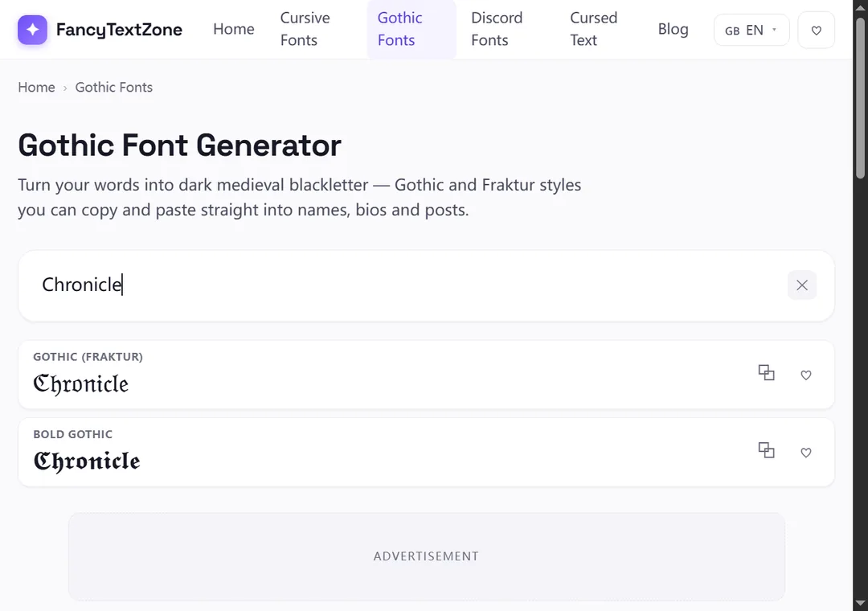Click the Gothic Fonts breadcrumb
The height and width of the screenshot is (611, 868).
pos(114,87)
